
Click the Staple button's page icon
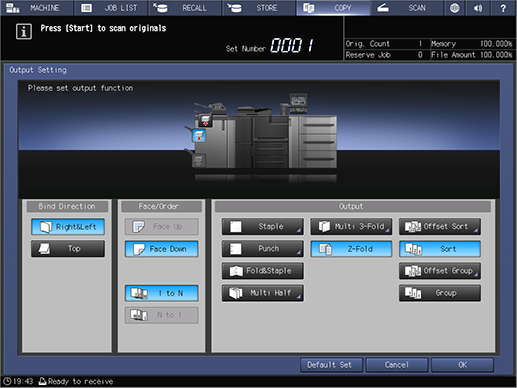[236, 227]
